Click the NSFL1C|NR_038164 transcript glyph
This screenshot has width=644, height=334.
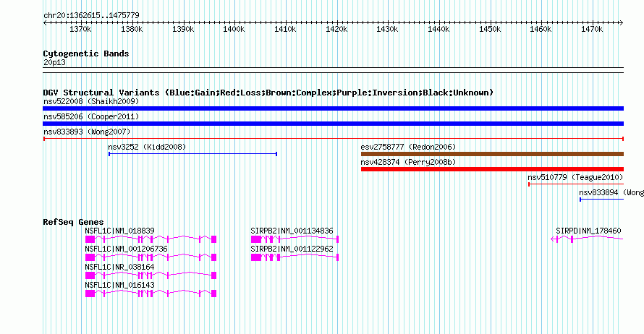pos(151,275)
